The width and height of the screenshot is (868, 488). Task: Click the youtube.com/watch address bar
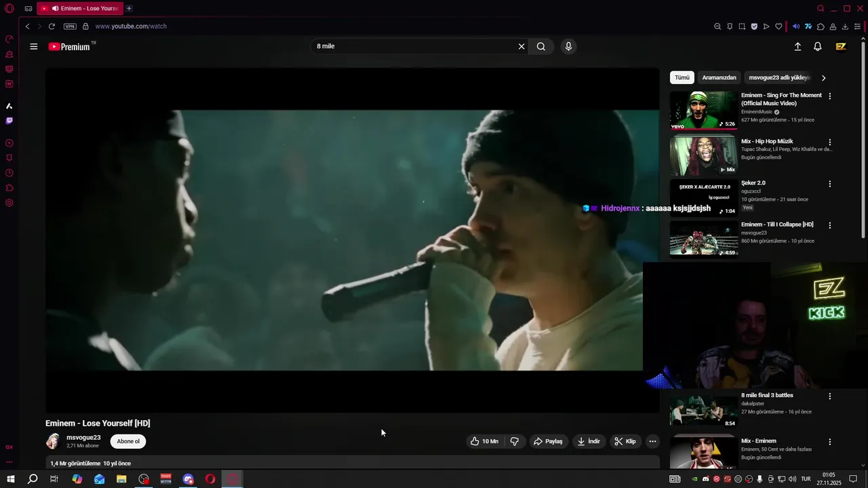pyautogui.click(x=131, y=26)
